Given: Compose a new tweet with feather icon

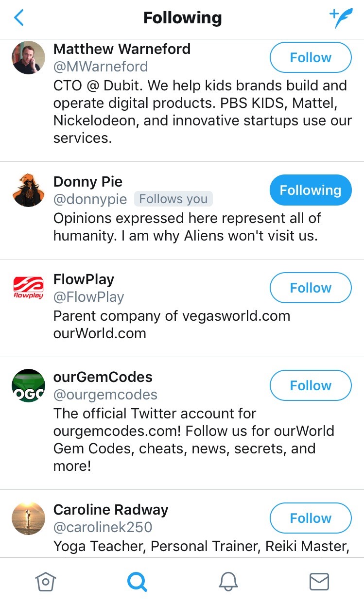Looking at the screenshot, I should click(x=341, y=18).
